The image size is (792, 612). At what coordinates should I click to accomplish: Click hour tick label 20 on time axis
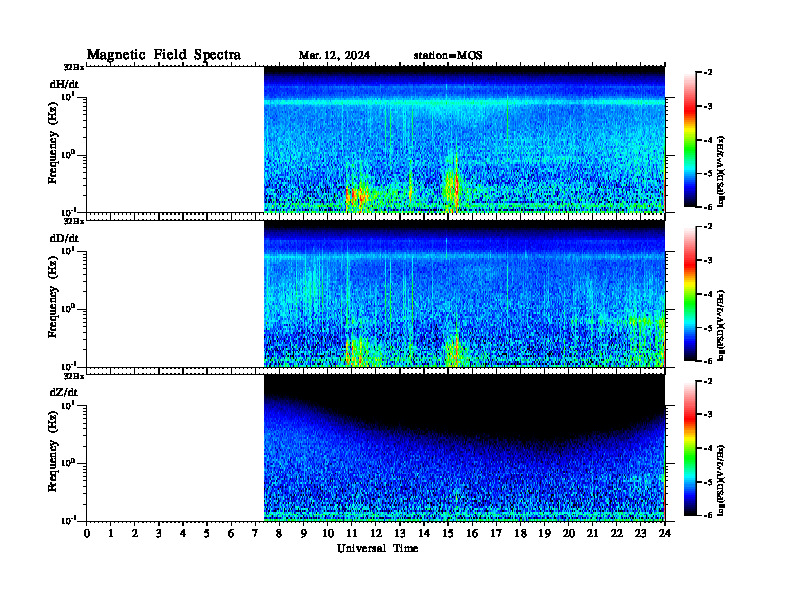tap(569, 534)
